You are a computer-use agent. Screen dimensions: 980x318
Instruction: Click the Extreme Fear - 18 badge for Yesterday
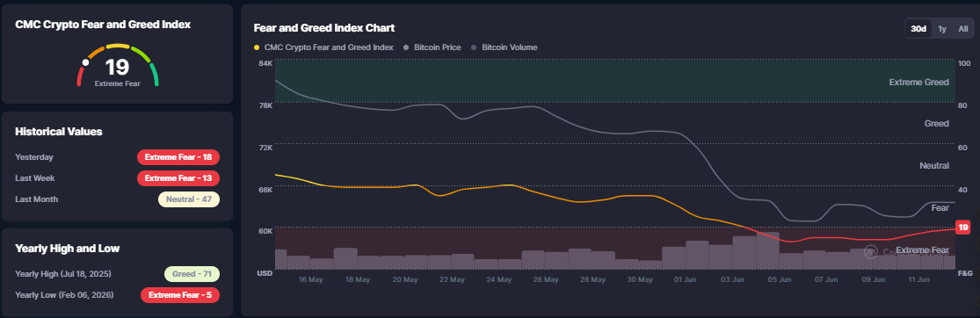pyautogui.click(x=178, y=157)
